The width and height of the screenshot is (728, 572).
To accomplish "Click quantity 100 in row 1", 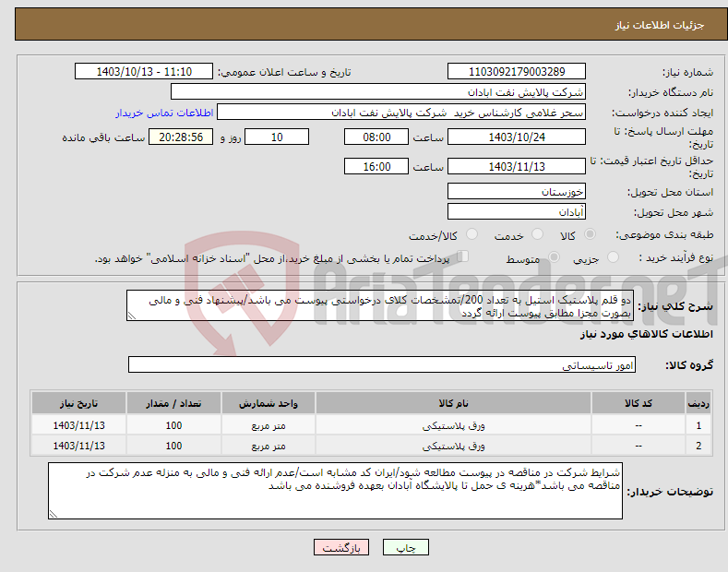I will 173,425.
